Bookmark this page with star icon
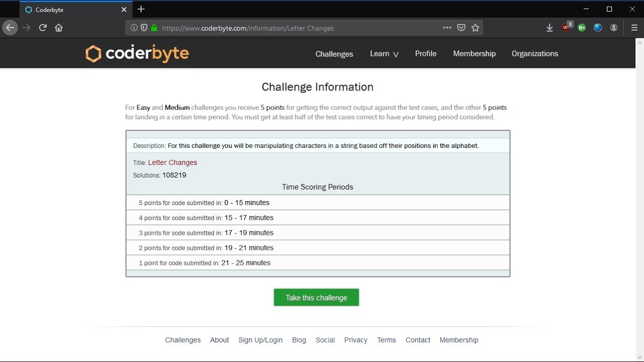Viewport: 644px width, 362px height. pyautogui.click(x=475, y=28)
